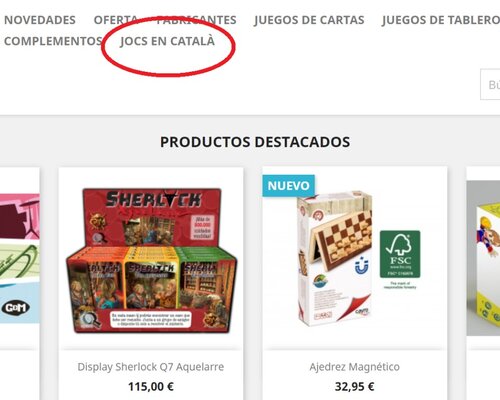The image size is (500, 400).
Task: Go to JUEGOS DE CARTAS category
Action: [309, 20]
